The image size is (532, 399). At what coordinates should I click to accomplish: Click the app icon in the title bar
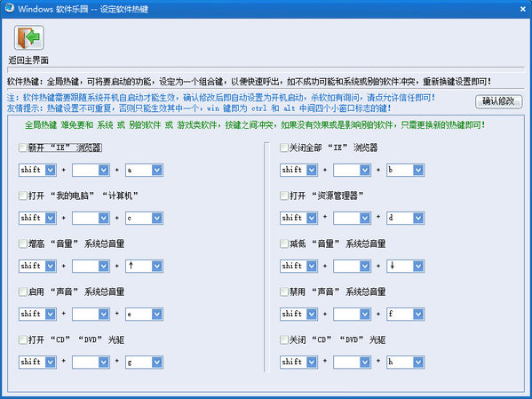click(x=9, y=8)
